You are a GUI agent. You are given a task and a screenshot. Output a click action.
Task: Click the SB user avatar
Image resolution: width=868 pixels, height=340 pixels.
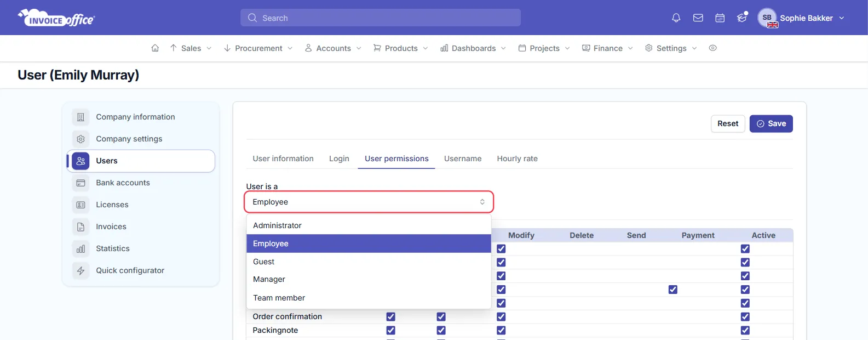click(x=767, y=18)
